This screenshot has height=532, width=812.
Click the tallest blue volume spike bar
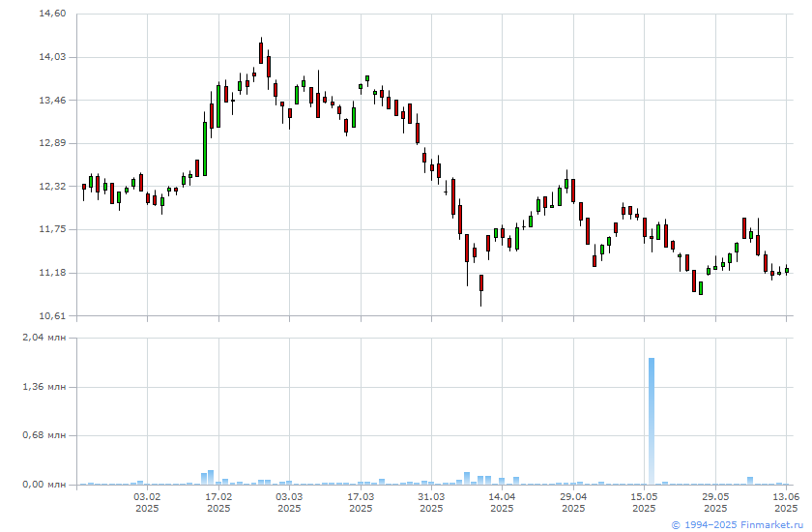click(652, 421)
